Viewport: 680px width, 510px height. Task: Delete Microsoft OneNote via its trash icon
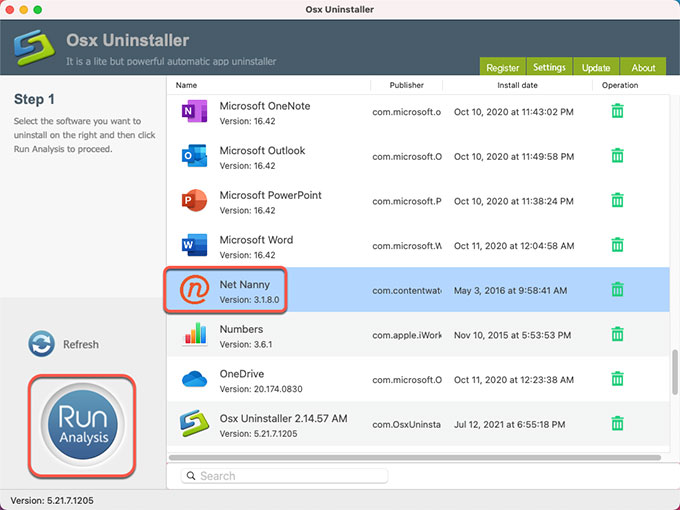617,111
